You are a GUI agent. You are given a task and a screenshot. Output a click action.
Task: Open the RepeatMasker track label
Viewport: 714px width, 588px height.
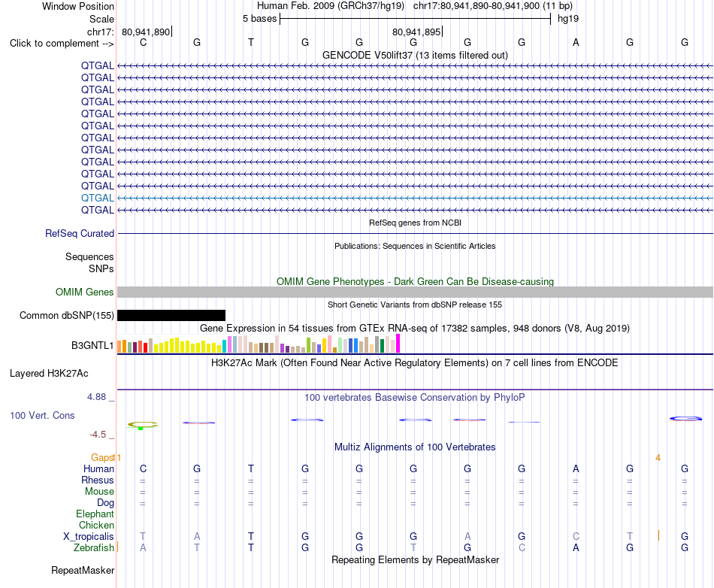pos(83,570)
